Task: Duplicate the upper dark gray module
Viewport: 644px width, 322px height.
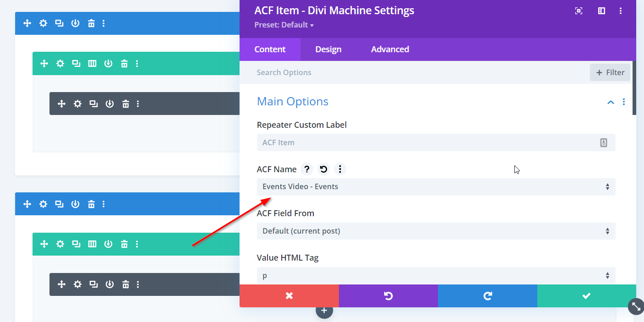Action: pyautogui.click(x=93, y=104)
